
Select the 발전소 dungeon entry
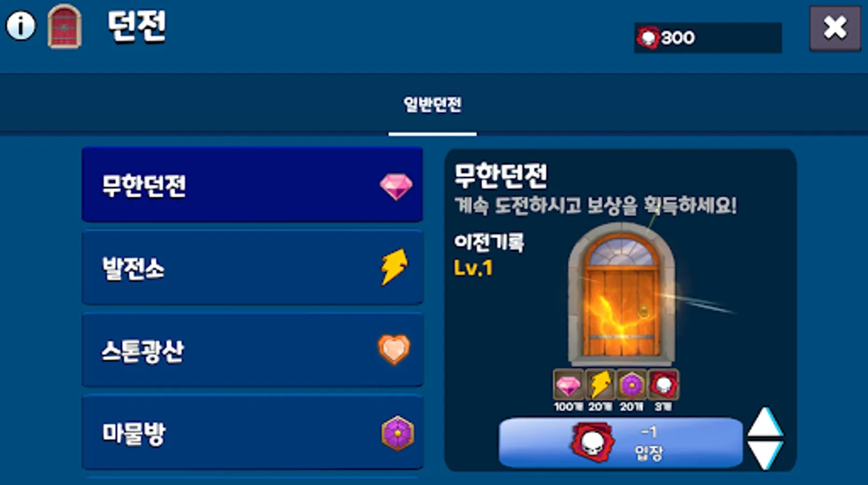point(252,267)
